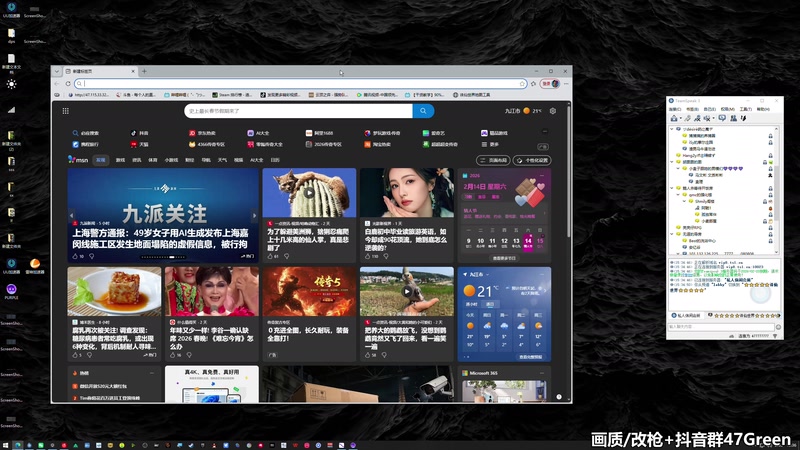The width and height of the screenshot is (800, 450).
Task: Switch weather card to 逐小时 view
Action: 471,304
